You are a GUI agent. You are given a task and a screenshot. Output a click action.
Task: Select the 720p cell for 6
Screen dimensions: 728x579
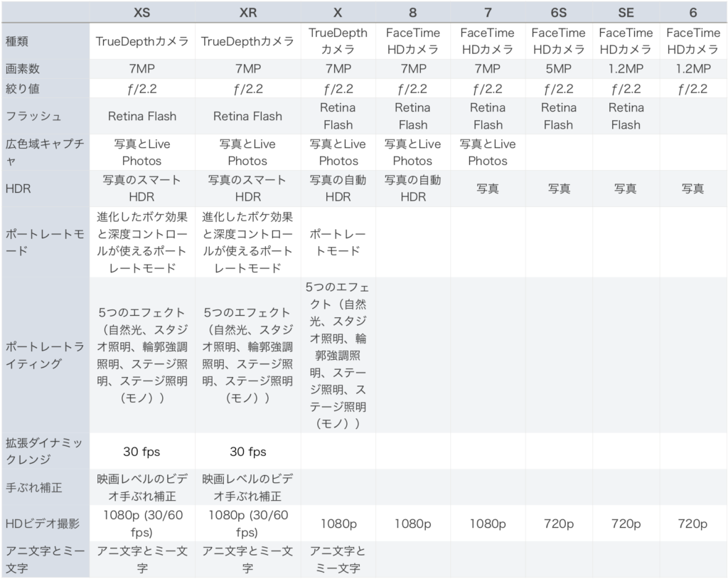click(692, 524)
